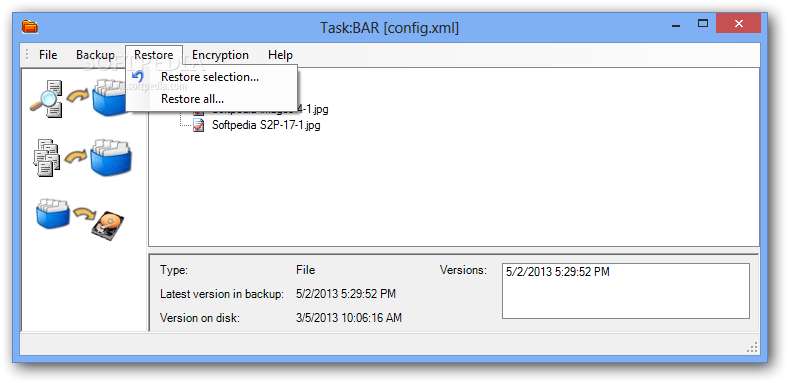Select the Softpedia S2P-17-1.jpg tree item
Viewport: 788px width, 383px height.
266,125
